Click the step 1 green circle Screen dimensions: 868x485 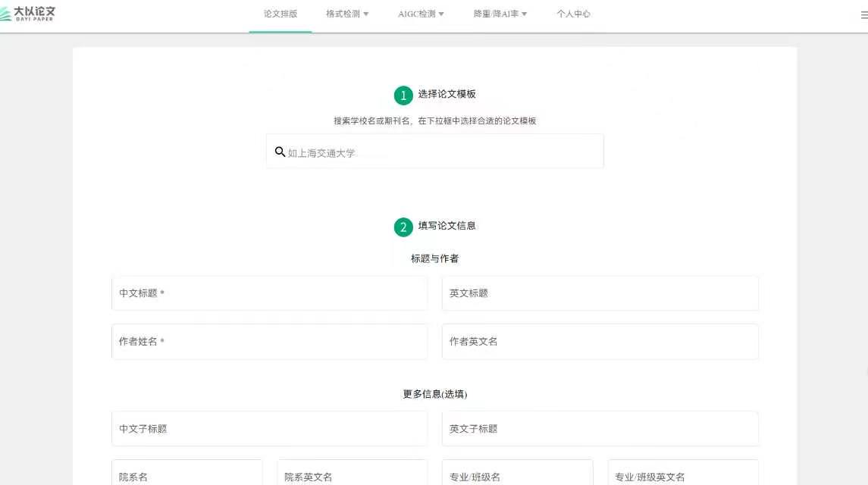tap(403, 95)
